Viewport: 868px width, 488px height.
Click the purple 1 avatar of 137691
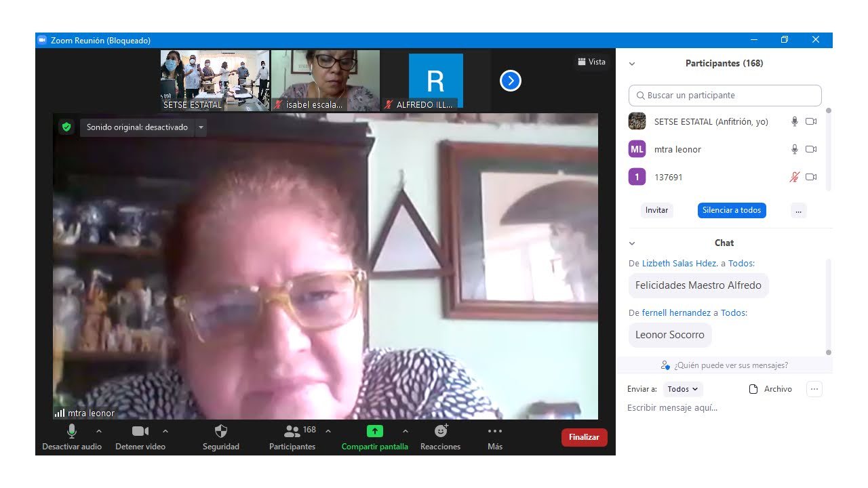[x=637, y=177]
